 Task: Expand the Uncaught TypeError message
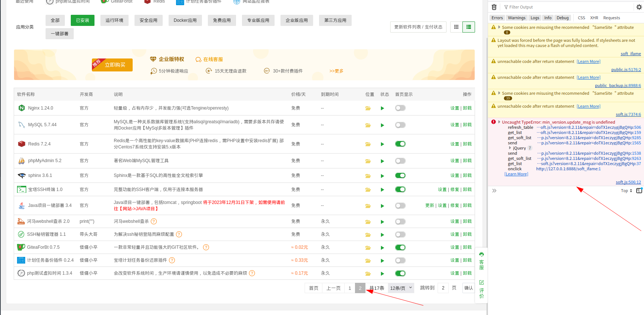(499, 122)
